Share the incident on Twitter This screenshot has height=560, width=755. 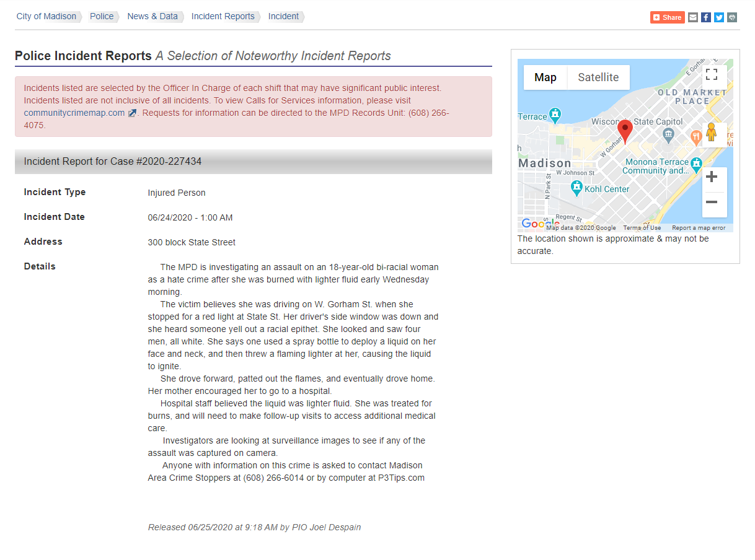[x=719, y=17]
